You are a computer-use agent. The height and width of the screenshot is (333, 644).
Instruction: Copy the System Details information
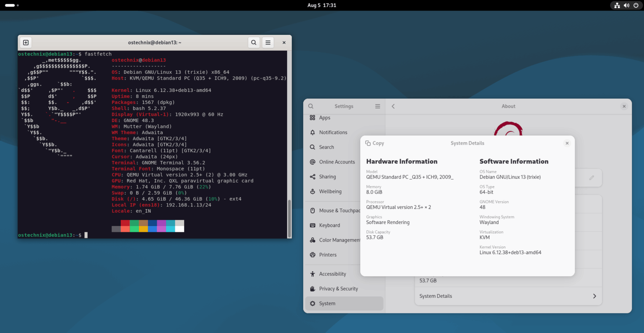[374, 143]
